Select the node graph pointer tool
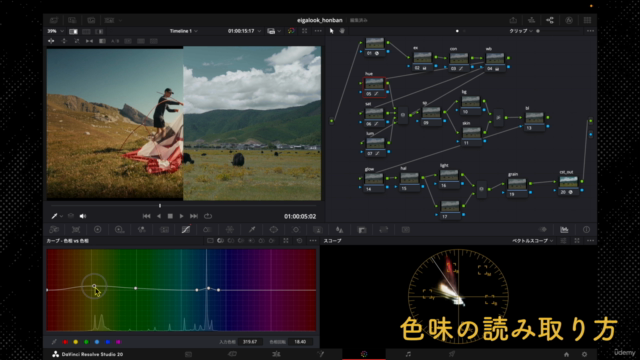Screen dimensions: 640x360 pos(331,31)
